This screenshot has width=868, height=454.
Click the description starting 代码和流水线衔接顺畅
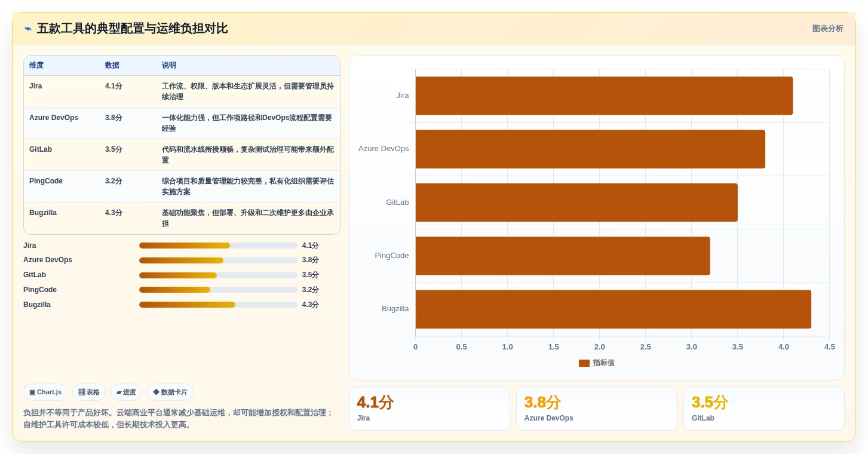click(248, 155)
